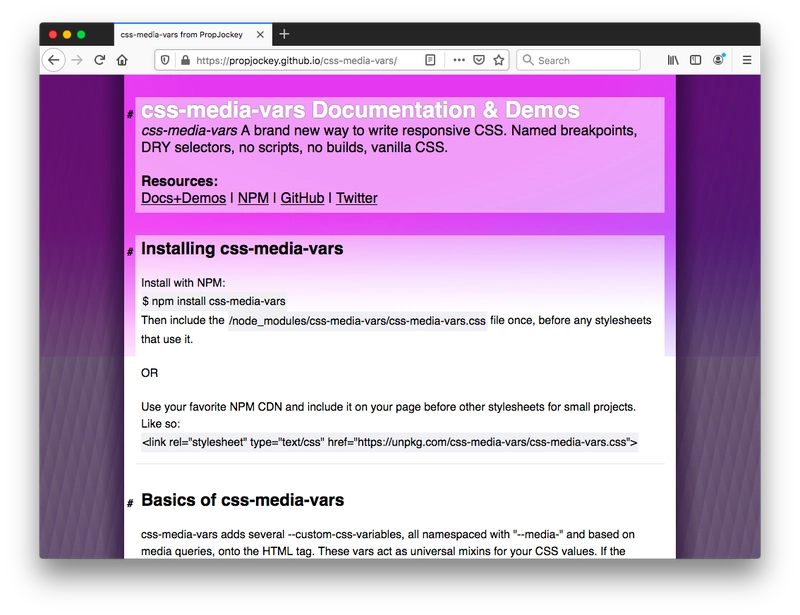This screenshot has height=615, width=800.
Task: Bookmark this page with the star
Action: pos(498,60)
